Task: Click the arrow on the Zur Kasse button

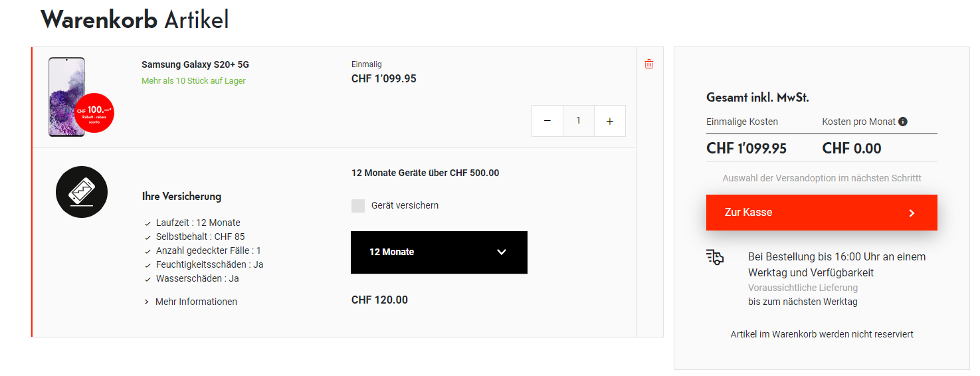Action: [x=912, y=213]
